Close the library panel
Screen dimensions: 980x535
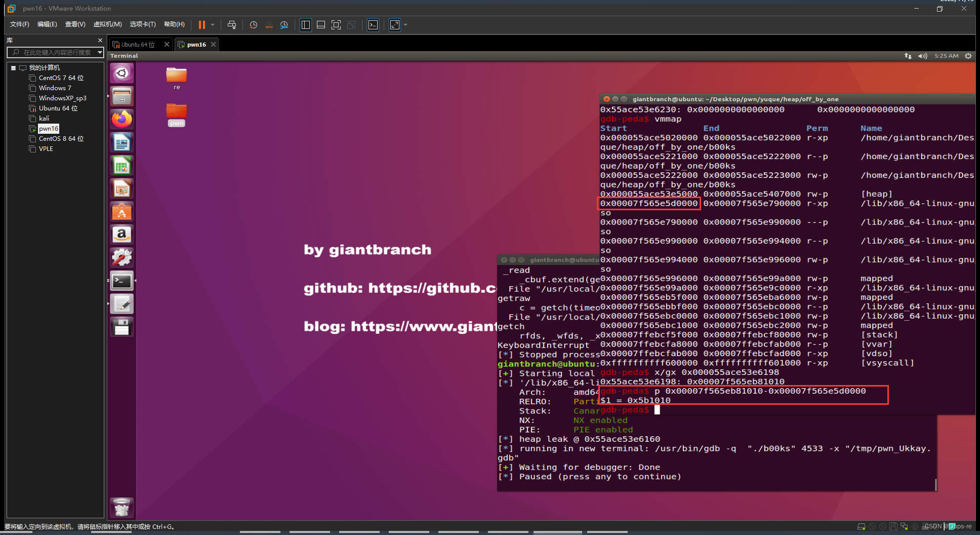click(x=100, y=40)
